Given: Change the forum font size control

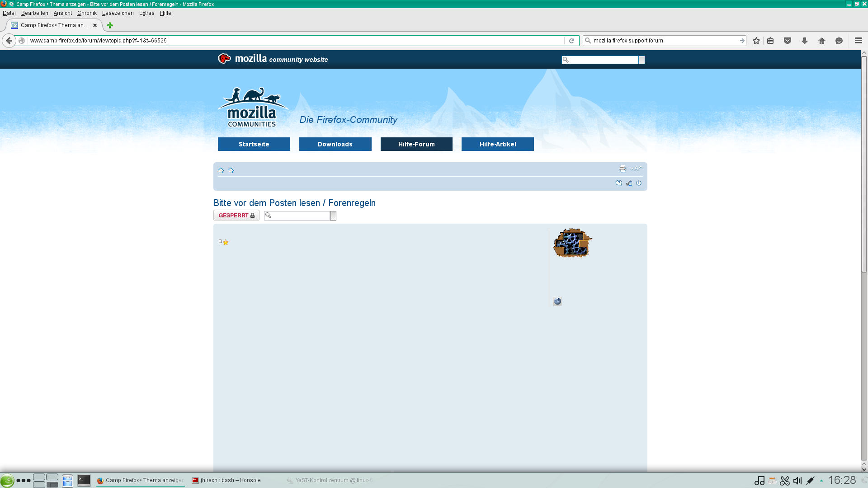Looking at the screenshot, I should [636, 169].
